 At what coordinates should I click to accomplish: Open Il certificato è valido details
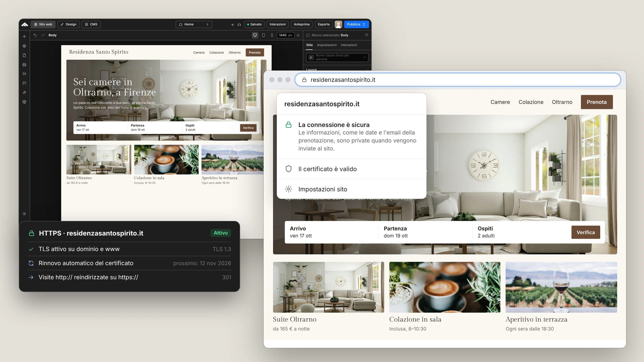[351, 169]
